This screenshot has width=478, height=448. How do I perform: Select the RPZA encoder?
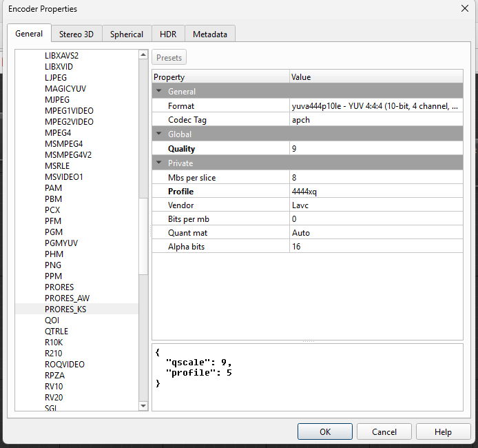coord(54,375)
